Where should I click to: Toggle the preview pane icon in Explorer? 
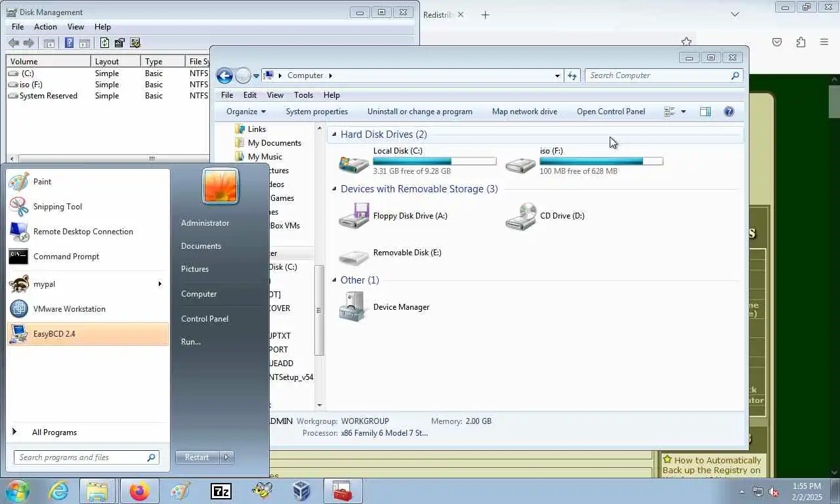[x=705, y=112]
